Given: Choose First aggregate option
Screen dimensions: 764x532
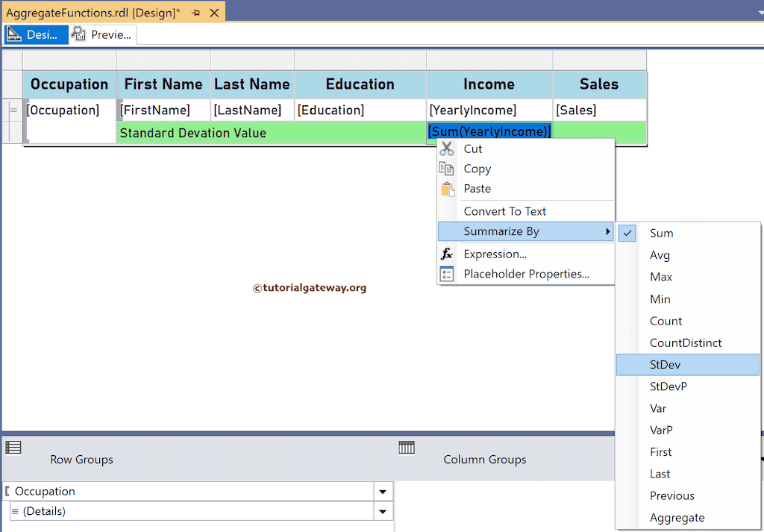Looking at the screenshot, I should (687, 452).
